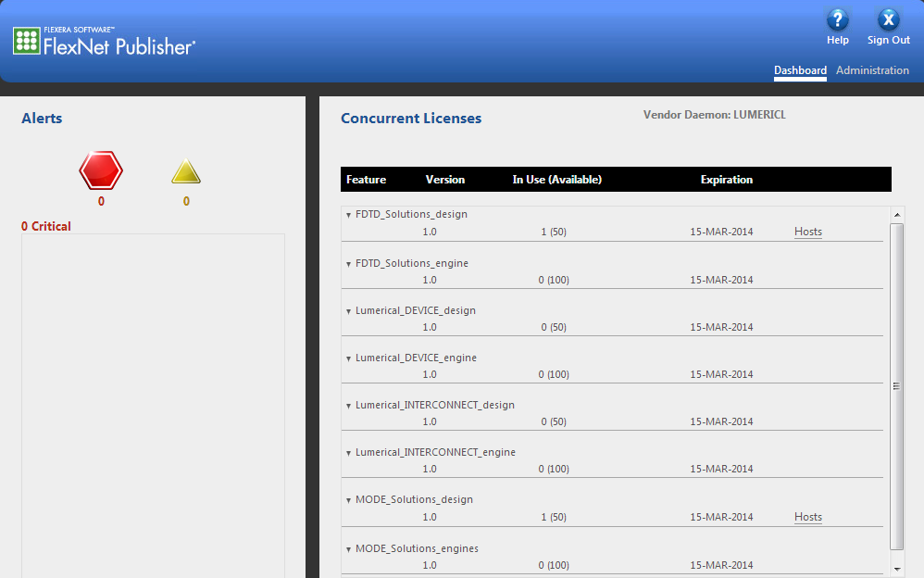Click the scrollbar down arrow
The image size is (924, 578).
click(x=897, y=569)
